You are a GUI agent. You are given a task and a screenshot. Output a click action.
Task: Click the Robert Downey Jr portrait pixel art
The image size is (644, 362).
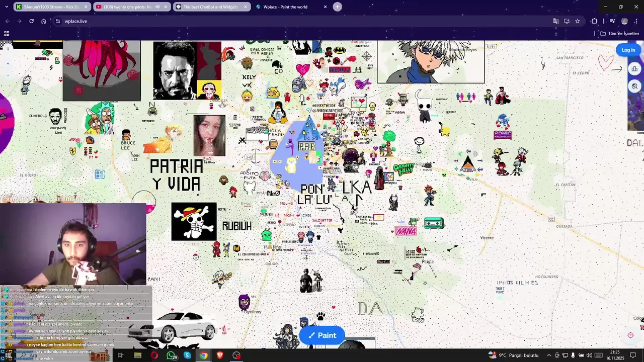175,70
